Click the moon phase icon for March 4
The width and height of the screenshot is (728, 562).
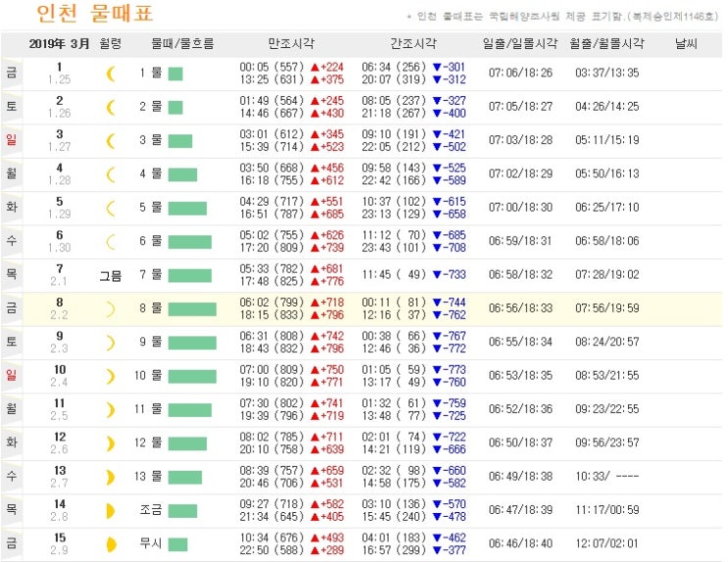pyautogui.click(x=111, y=174)
